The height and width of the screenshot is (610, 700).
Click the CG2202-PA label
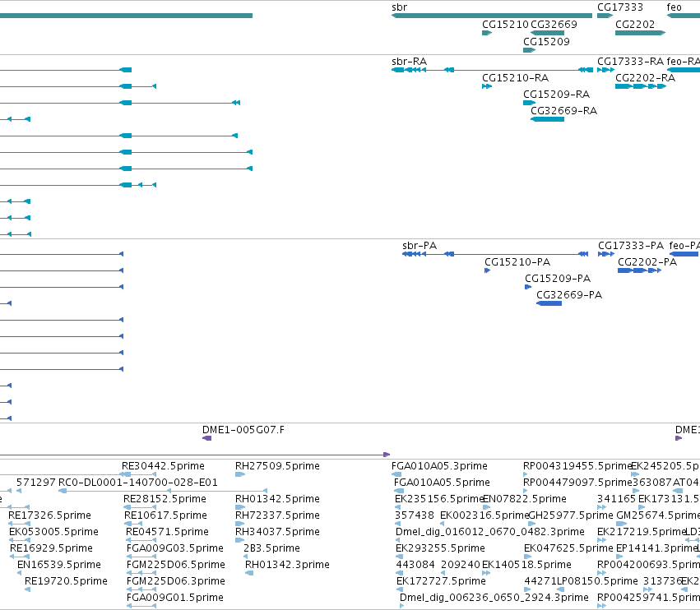tap(647, 262)
